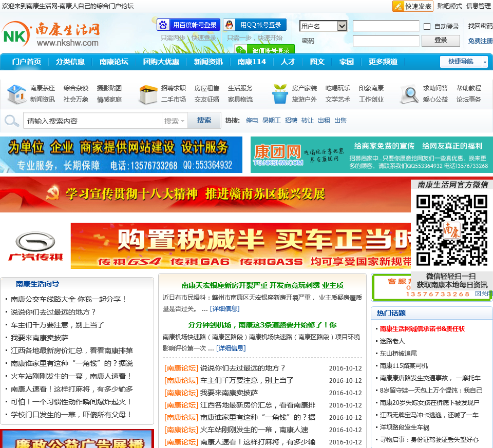This screenshot has width=493, height=448.
Task: Open 图文 in navigation bar
Action: (x=317, y=62)
